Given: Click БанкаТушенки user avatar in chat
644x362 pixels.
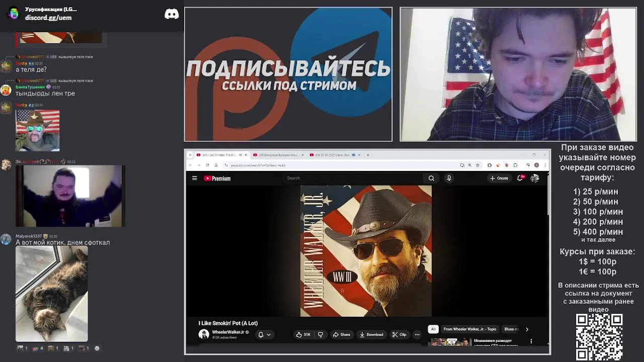Looking at the screenshot, I should (x=6, y=90).
